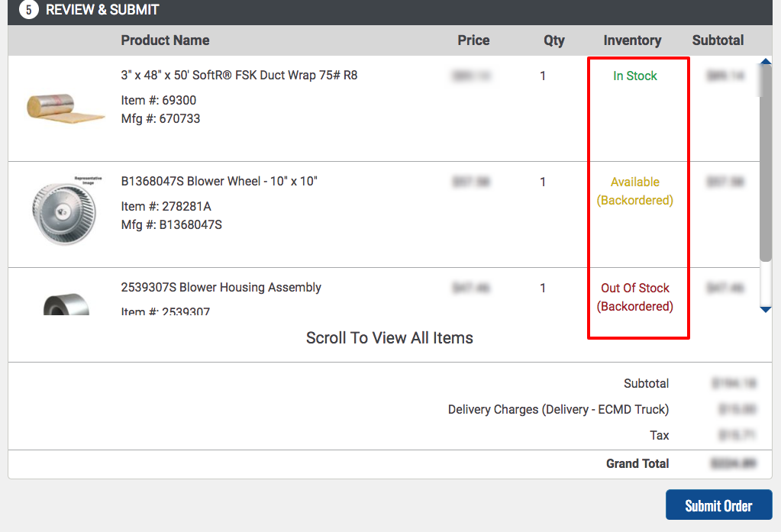Open the SoftR Duct Wrap product thumbnail
The width and height of the screenshot is (781, 532).
[x=65, y=108]
